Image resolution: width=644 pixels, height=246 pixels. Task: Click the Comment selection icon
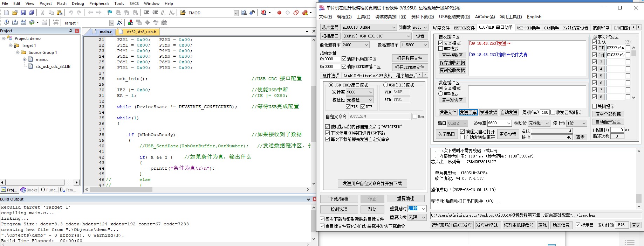coord(163,13)
